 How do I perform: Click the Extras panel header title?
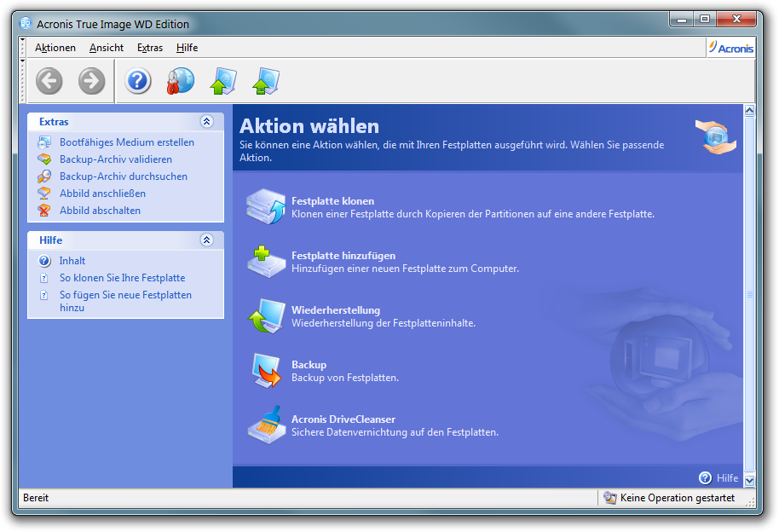(54, 121)
